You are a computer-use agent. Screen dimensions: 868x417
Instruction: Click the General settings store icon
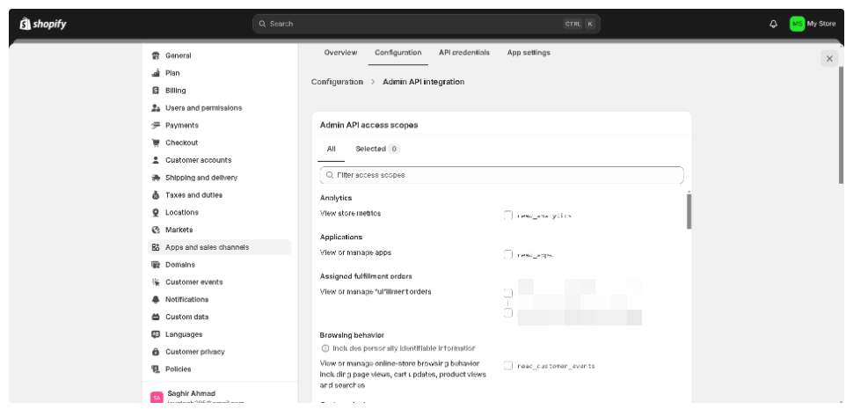click(156, 55)
